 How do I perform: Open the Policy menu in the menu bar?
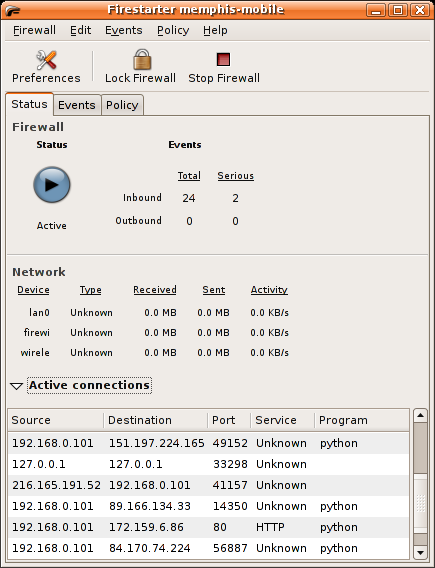[173, 30]
